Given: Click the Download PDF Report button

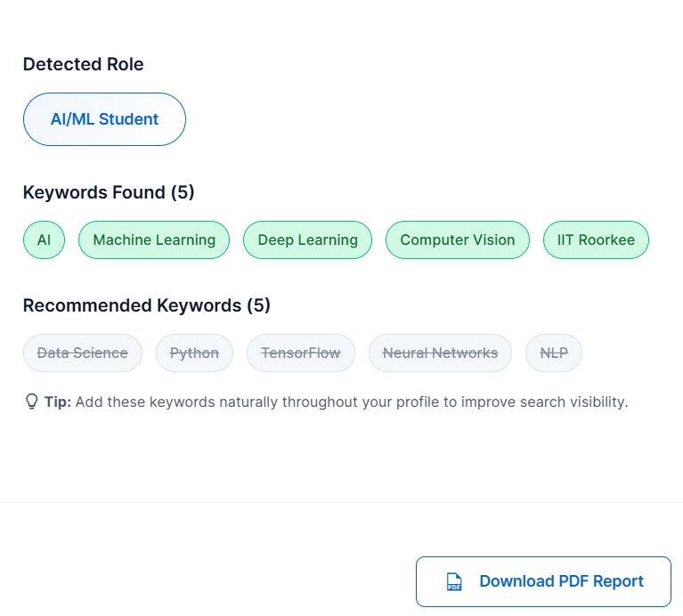Looking at the screenshot, I should pos(543,582).
